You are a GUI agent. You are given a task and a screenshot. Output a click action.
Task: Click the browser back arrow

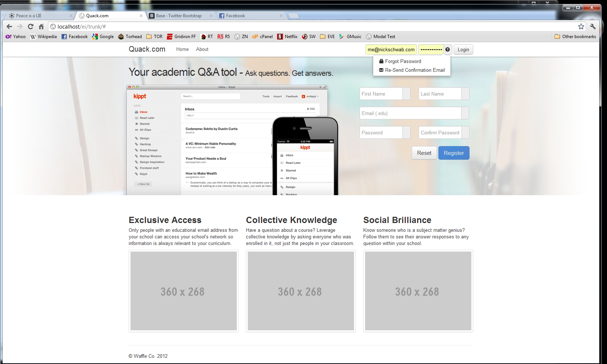pos(10,26)
